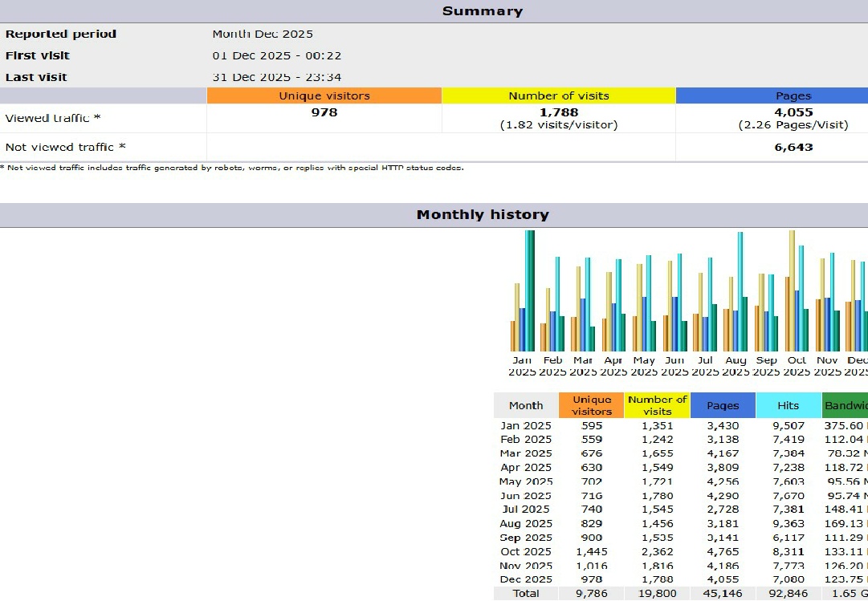Click the cyan hits bar for Aug 2025
This screenshot has height=601, width=868.
[x=740, y=290]
